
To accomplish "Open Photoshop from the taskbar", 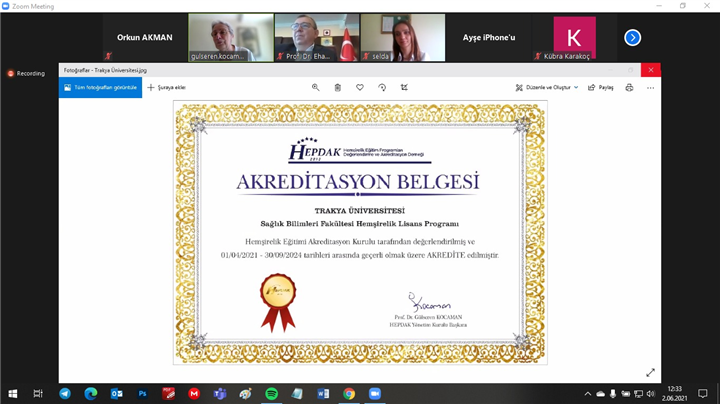I will 142,393.
